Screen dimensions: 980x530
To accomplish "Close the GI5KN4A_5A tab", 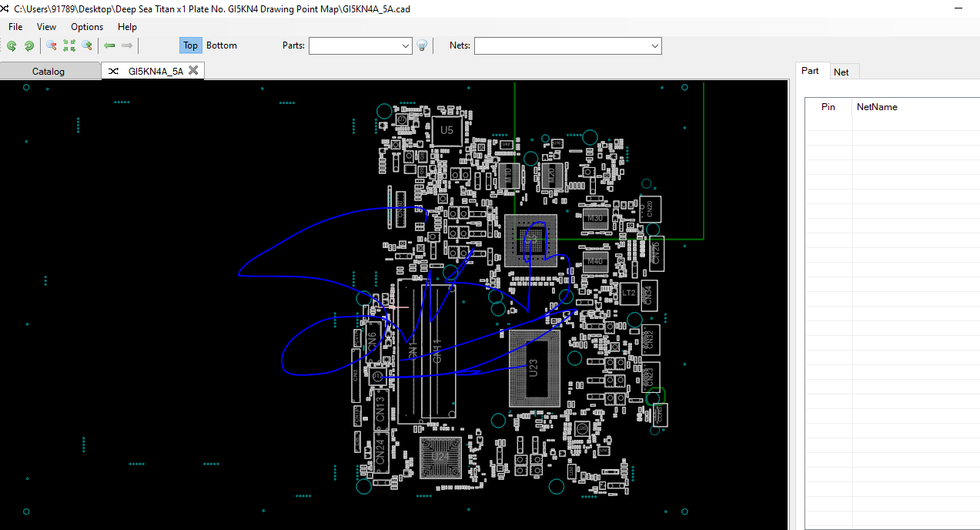I will 193,70.
